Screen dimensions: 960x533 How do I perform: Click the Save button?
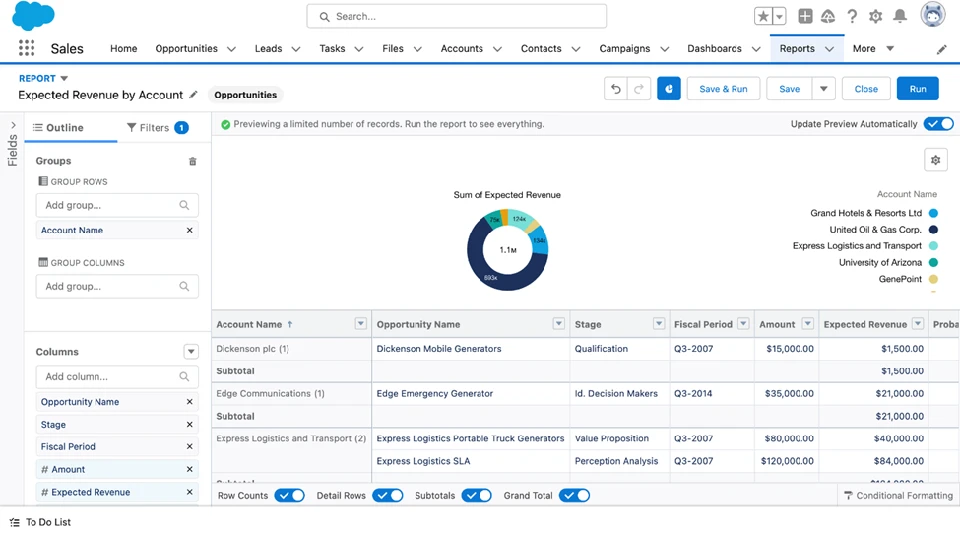coord(789,89)
